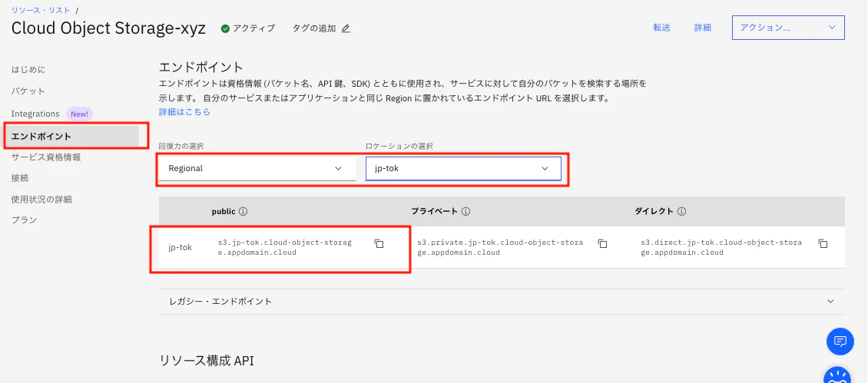This screenshot has width=868, height=383.
Task: Open プラン in the sidebar
Action: click(x=24, y=220)
